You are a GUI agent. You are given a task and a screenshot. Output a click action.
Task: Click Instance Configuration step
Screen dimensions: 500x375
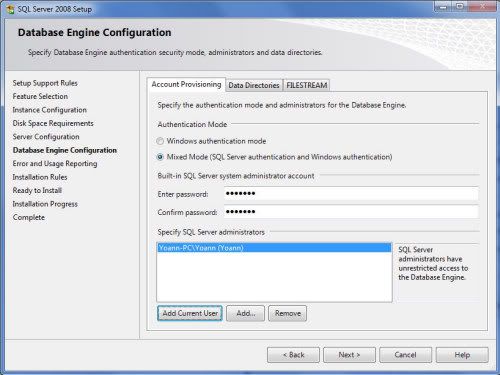click(x=49, y=110)
